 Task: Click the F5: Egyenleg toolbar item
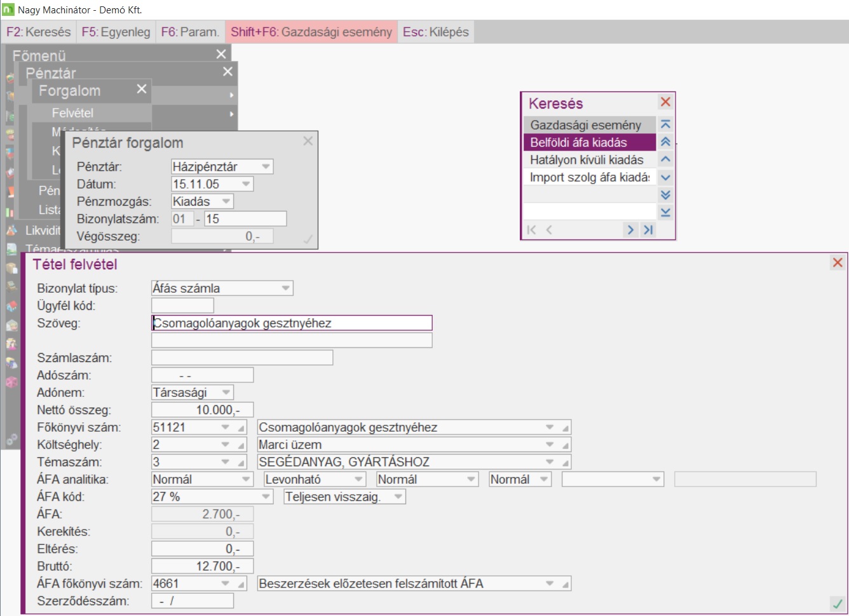[x=116, y=32]
